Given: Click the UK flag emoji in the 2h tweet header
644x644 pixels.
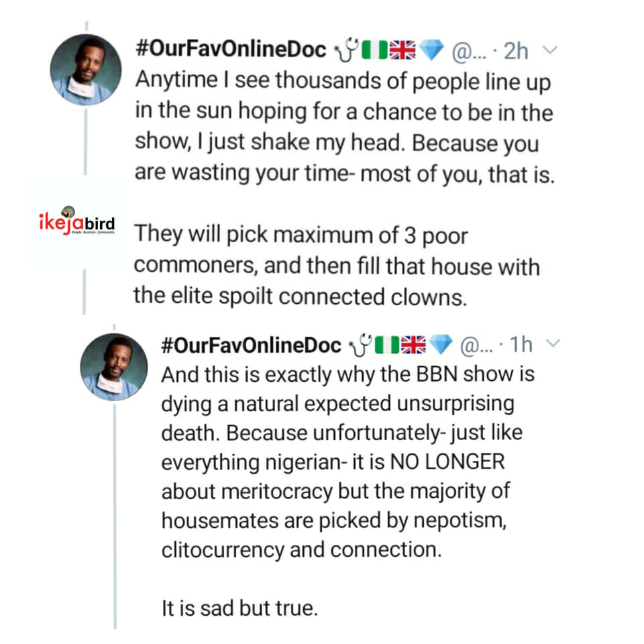Looking at the screenshot, I should point(404,50).
